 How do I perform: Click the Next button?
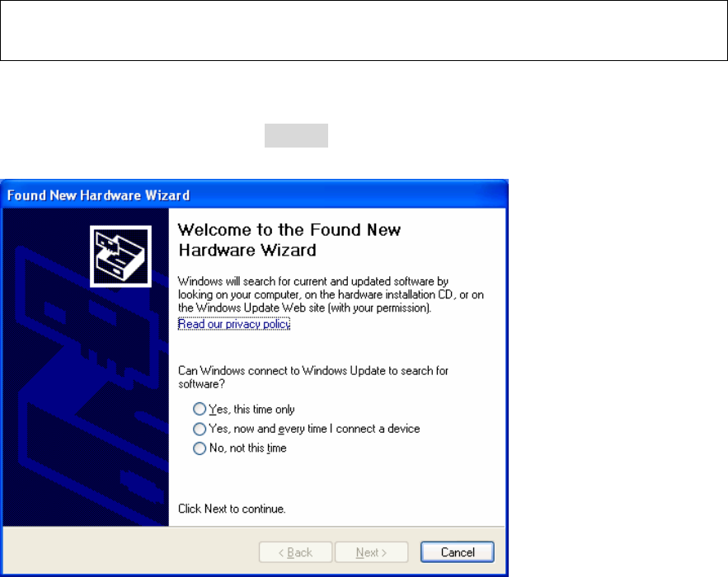pyautogui.click(x=372, y=552)
